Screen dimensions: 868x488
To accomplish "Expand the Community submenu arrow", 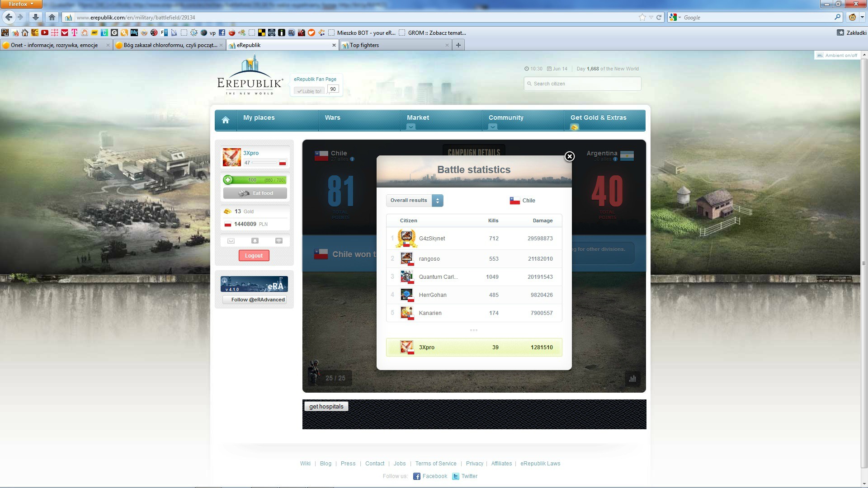I will tap(493, 127).
